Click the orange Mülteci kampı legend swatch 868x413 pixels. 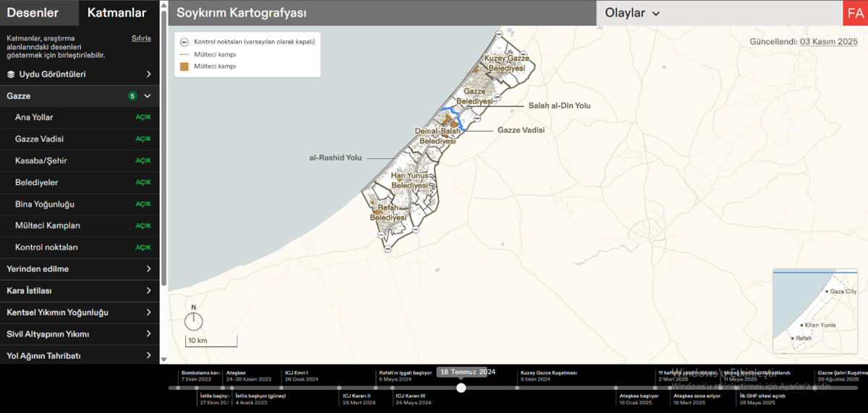pos(184,66)
